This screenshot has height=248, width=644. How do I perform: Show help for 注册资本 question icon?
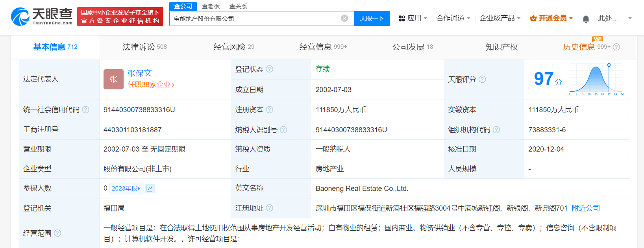tap(270, 109)
